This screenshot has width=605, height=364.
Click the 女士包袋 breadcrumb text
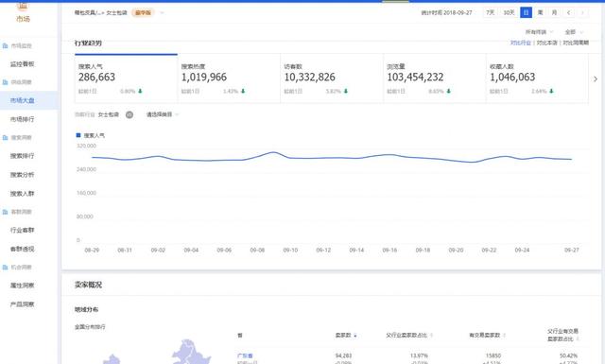116,12
